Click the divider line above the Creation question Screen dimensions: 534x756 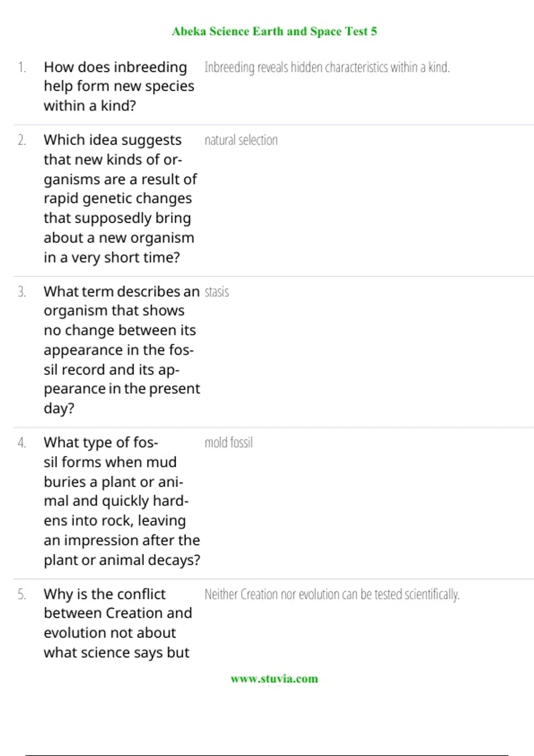click(x=274, y=579)
